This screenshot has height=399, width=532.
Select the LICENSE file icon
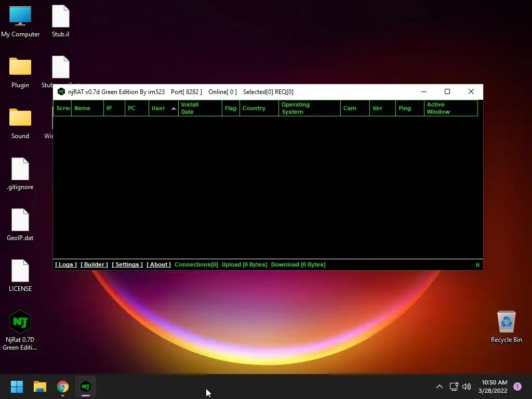(x=20, y=276)
